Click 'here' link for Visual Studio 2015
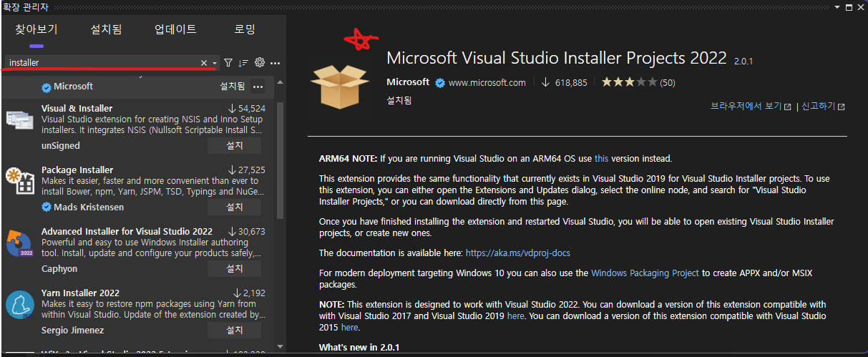 click(x=349, y=328)
